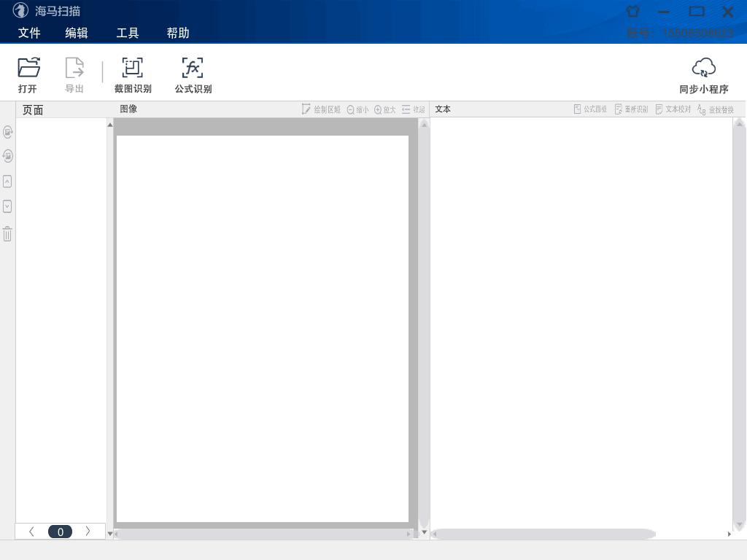747x560 pixels.
Task: Minimize the 海马扫描 window
Action: 664,12
